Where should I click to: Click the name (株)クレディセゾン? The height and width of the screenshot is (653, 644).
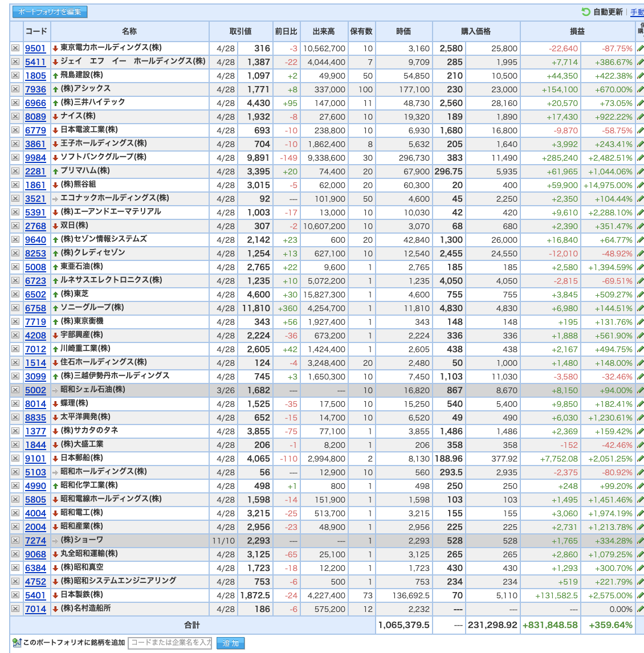[93, 252]
